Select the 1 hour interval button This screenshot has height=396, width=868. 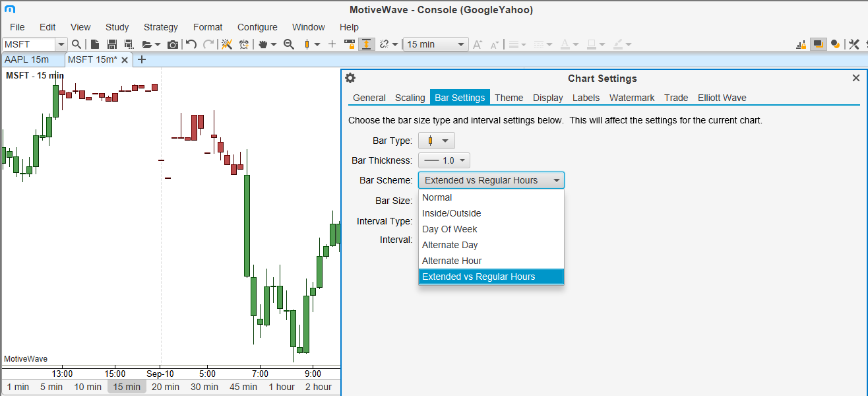(282, 387)
